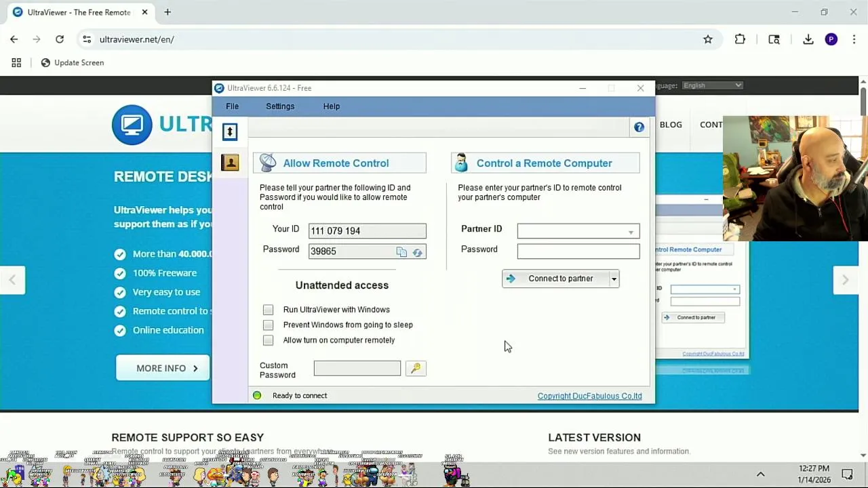Reload the browser page
Screen dimensions: 868x488
pos(60,39)
